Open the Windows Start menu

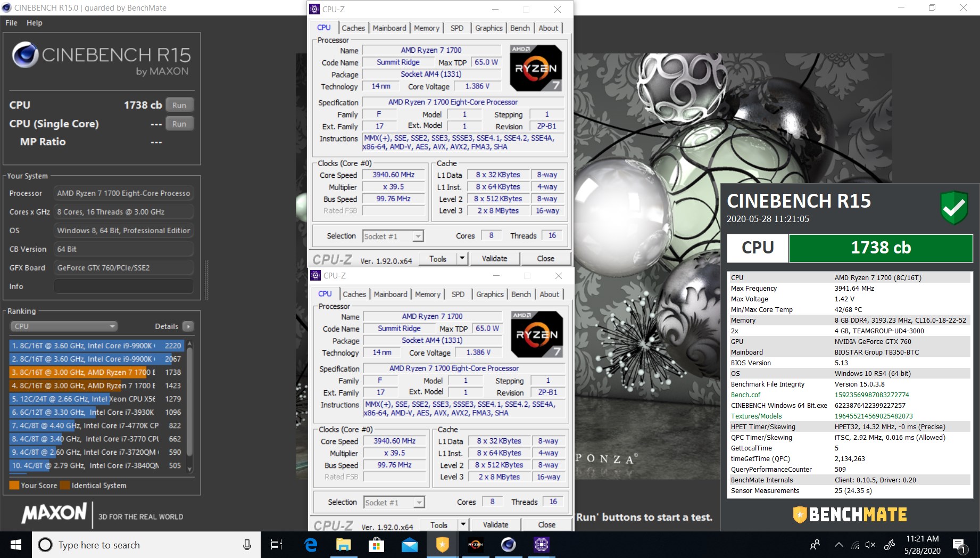[x=16, y=545]
